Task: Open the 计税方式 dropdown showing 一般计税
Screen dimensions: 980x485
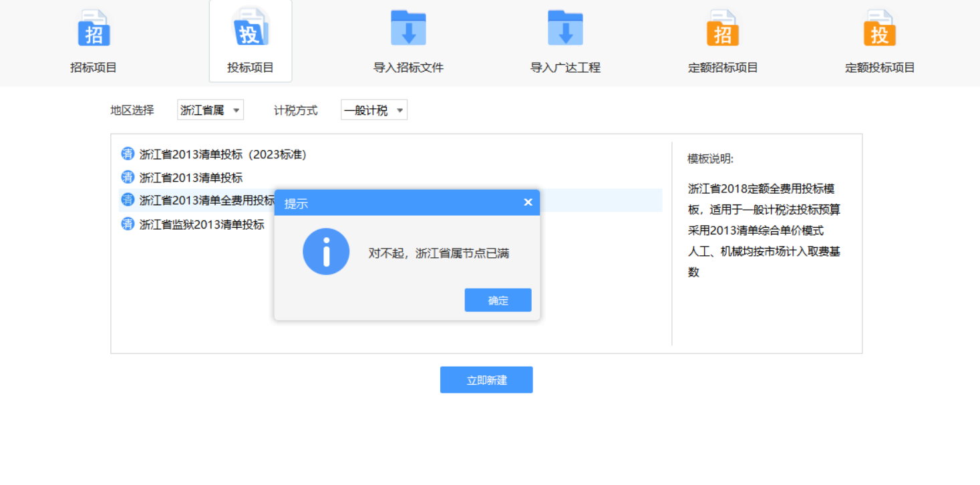Action: pyautogui.click(x=374, y=110)
